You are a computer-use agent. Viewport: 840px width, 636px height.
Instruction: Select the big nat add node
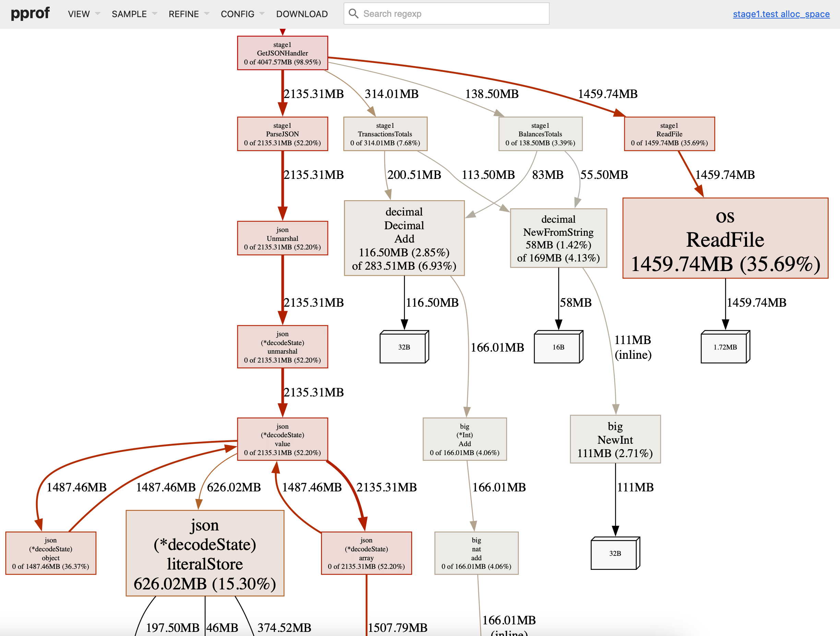477,553
